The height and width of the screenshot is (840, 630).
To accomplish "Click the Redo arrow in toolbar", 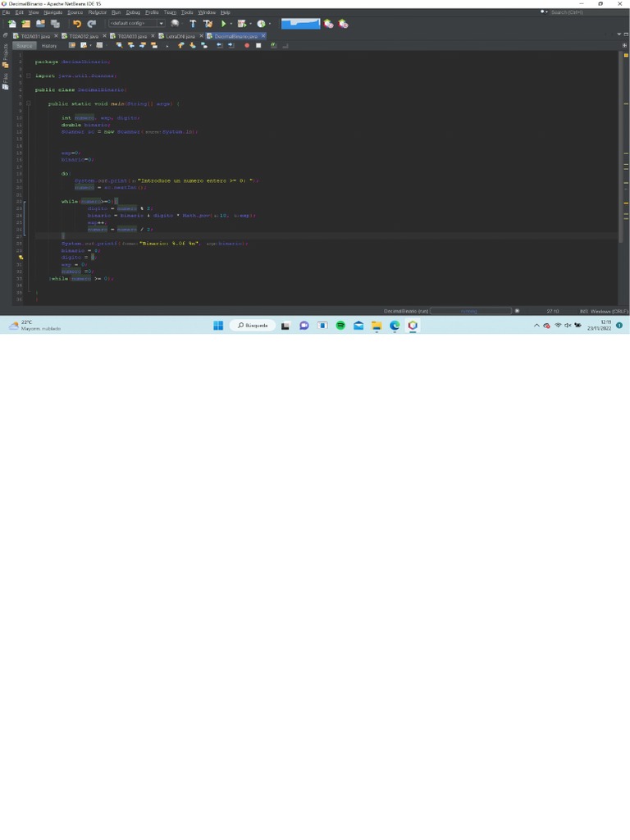I will [92, 24].
